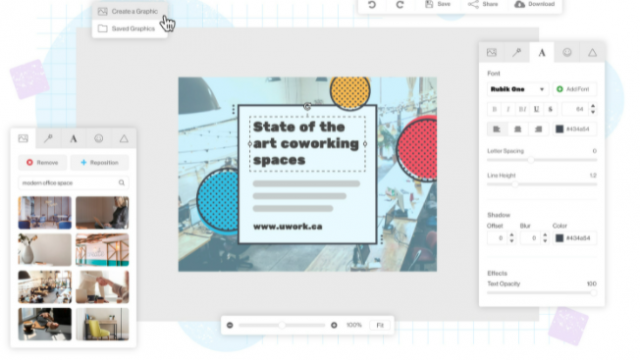
Task: Click the shadow Offset value field
Action: click(x=498, y=238)
